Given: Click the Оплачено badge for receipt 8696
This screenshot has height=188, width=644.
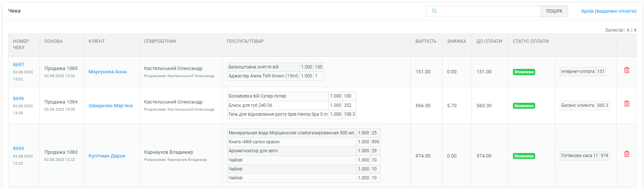Looking at the screenshot, I should tap(524, 106).
